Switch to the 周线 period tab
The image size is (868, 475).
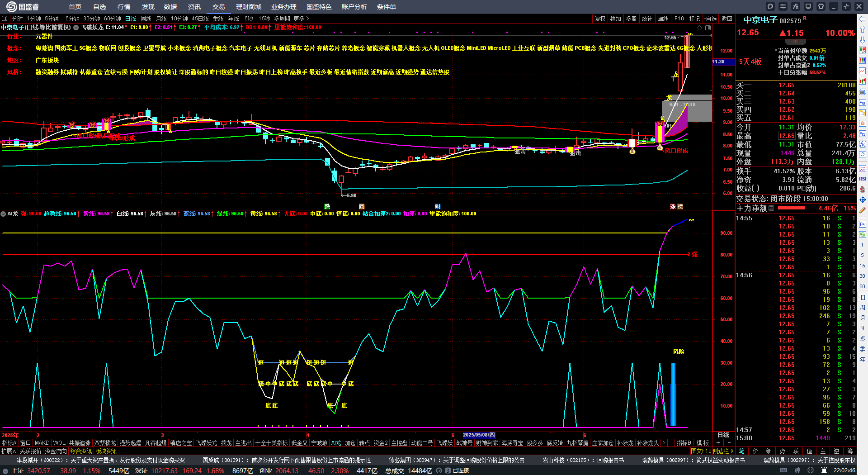(x=146, y=19)
